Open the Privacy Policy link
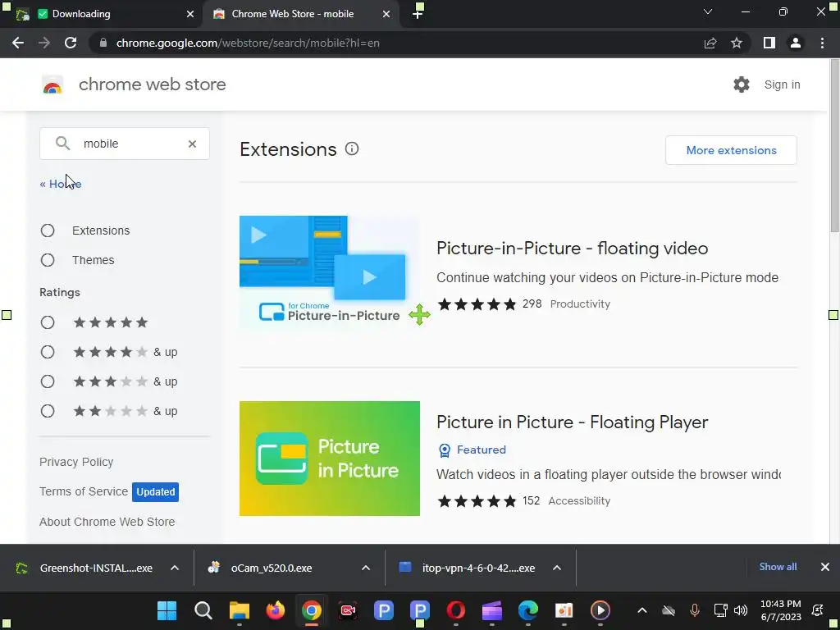This screenshot has width=840, height=630. tap(76, 462)
